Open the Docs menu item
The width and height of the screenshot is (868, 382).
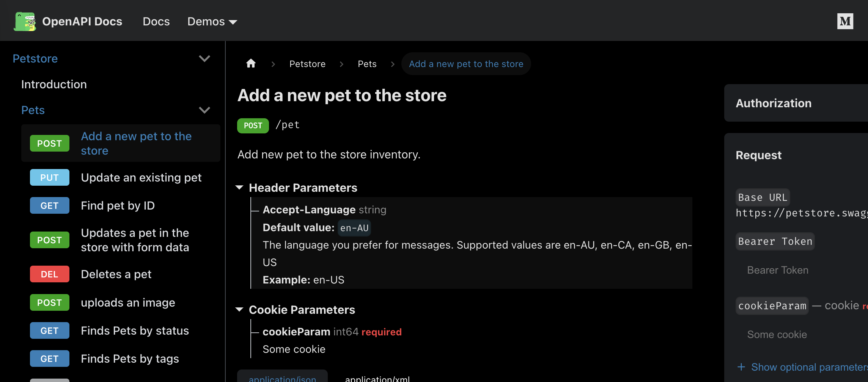tap(156, 22)
